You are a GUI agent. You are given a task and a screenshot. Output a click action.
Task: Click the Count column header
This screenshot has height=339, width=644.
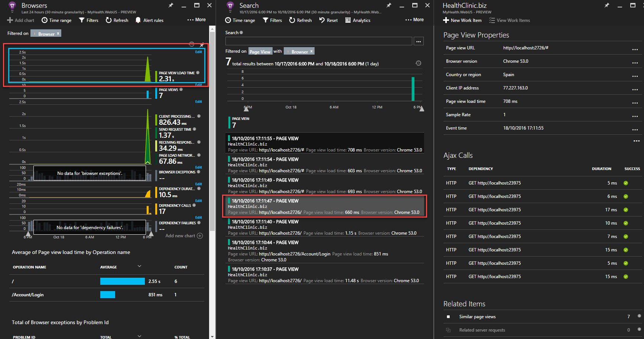181,267
